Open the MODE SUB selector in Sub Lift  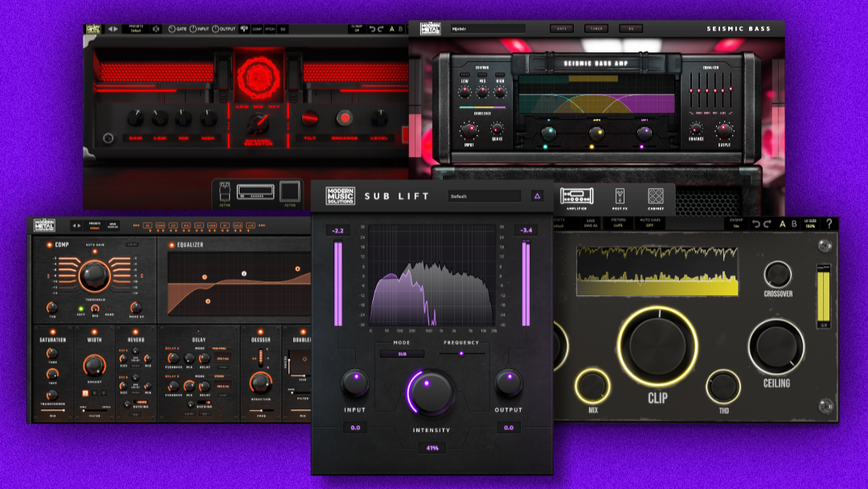point(402,354)
